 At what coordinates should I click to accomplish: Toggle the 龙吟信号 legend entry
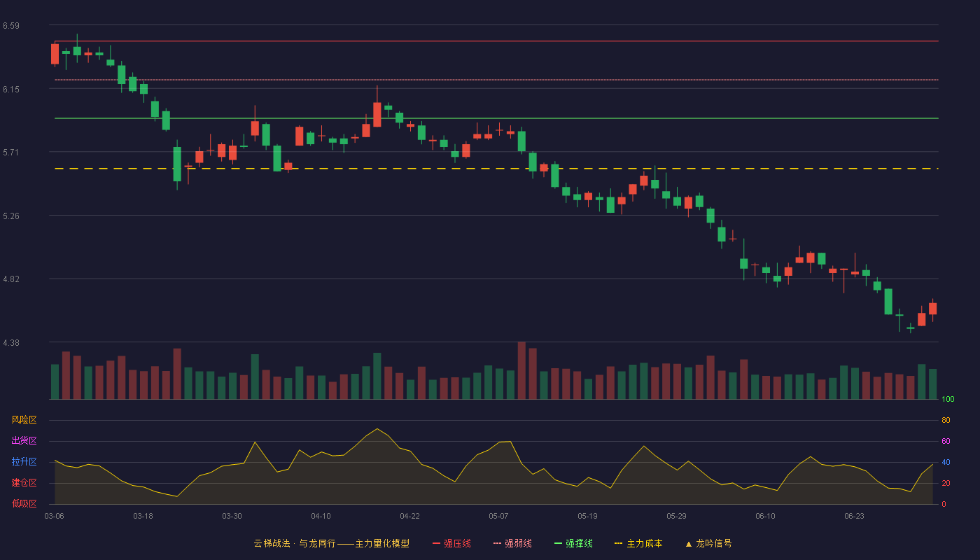click(708, 543)
